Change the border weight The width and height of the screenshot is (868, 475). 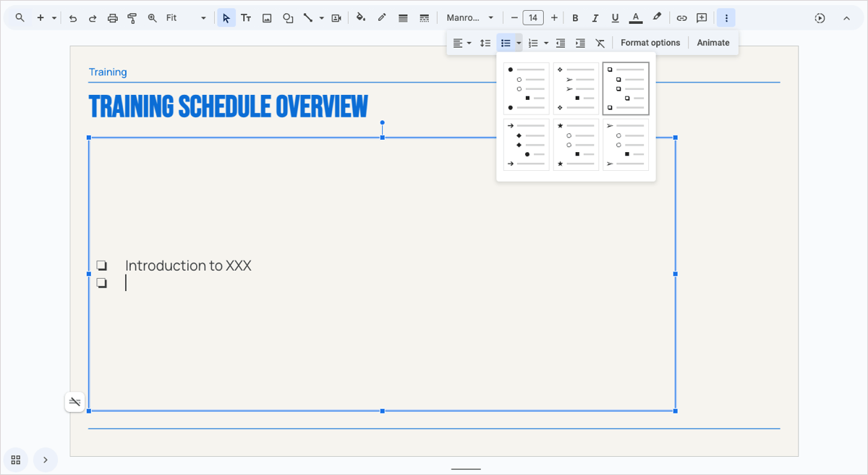[403, 18]
